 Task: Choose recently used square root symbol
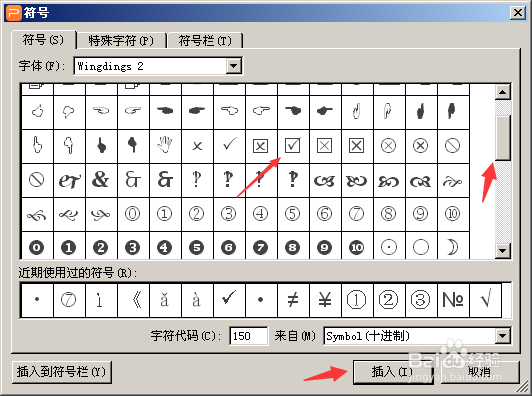coord(486,300)
